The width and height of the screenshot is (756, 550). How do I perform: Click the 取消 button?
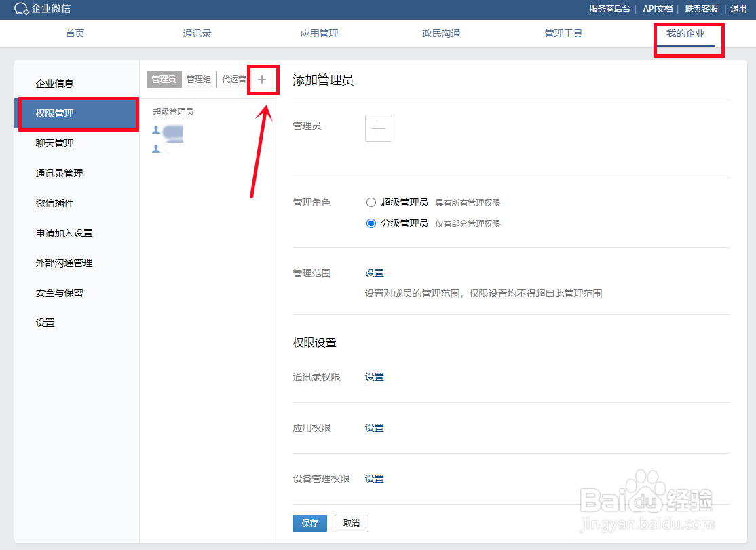[351, 524]
